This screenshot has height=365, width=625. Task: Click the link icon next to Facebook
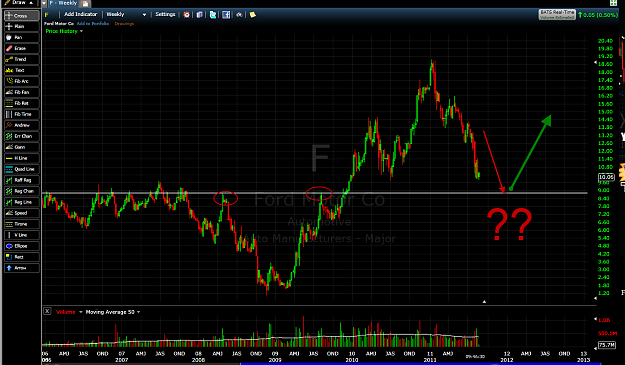(x=239, y=15)
